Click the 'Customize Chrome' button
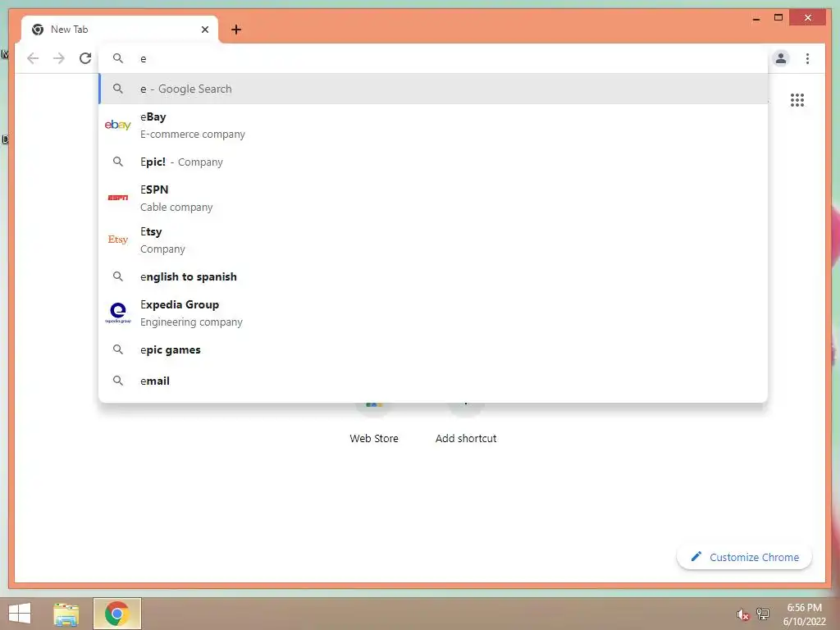Viewport: 840px width, 630px height. point(744,557)
